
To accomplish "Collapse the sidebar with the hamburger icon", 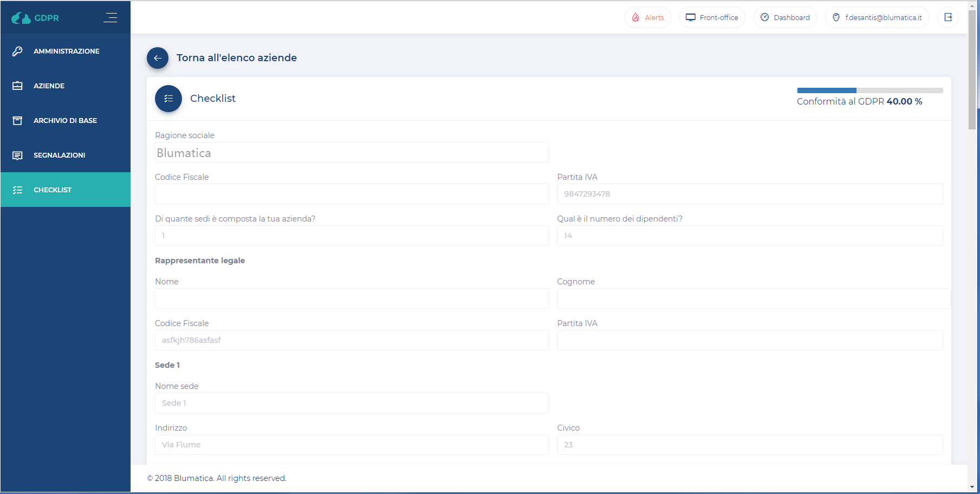I will click(x=111, y=18).
